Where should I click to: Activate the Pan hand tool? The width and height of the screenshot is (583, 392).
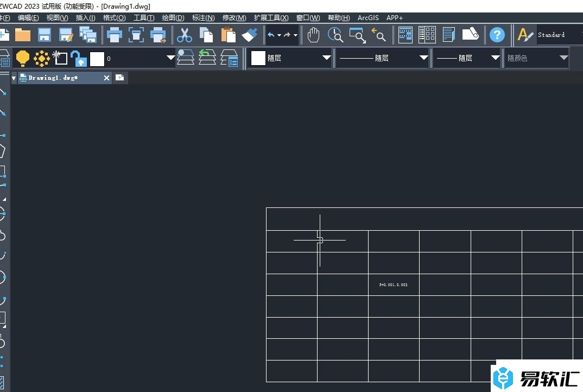point(313,35)
